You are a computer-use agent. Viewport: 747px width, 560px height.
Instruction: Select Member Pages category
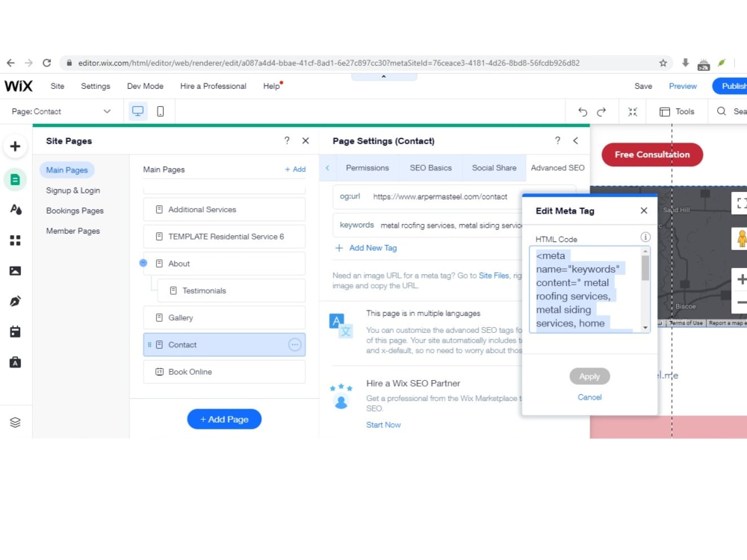click(x=73, y=231)
